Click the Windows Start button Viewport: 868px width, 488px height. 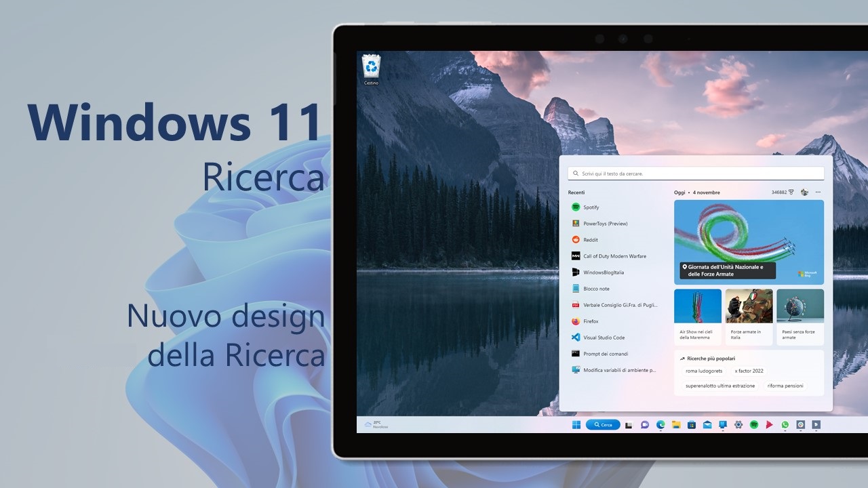pyautogui.click(x=576, y=425)
